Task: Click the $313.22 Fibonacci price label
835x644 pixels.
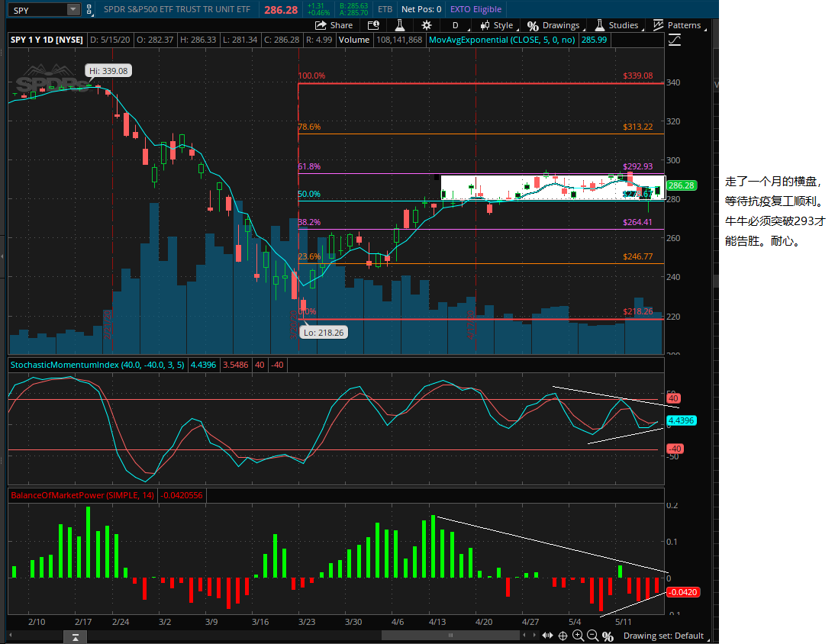Action: click(638, 127)
